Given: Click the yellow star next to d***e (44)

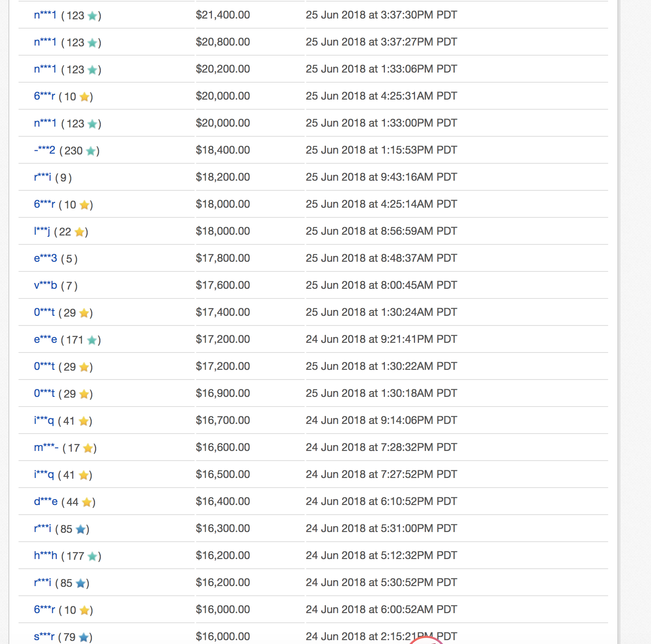Looking at the screenshot, I should (87, 502).
